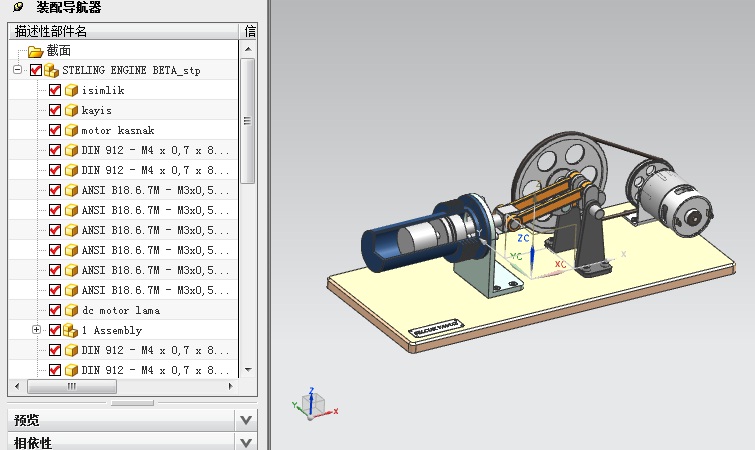Hide the motor kasnak component checkbox
755x450 pixels.
tap(55, 130)
